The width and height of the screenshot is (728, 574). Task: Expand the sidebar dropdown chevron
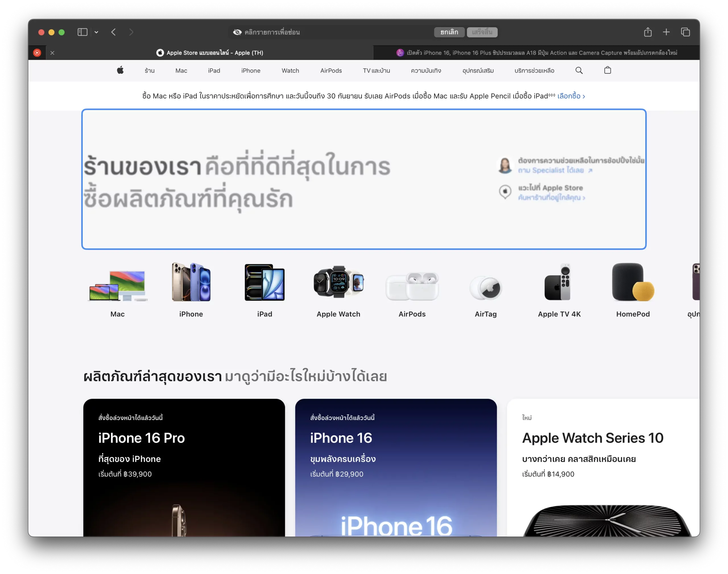tap(96, 32)
